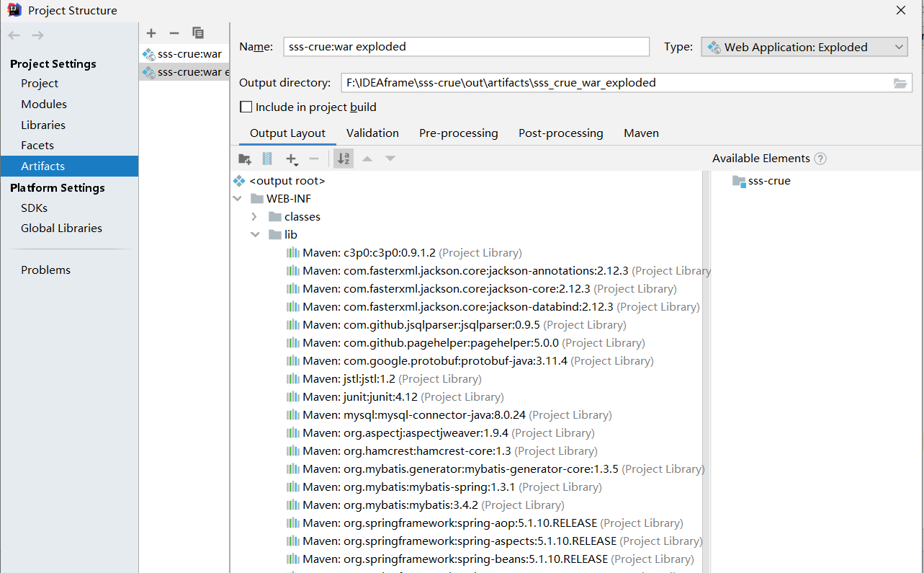Click the artifact Name input field
The width and height of the screenshot is (924, 573).
click(467, 47)
